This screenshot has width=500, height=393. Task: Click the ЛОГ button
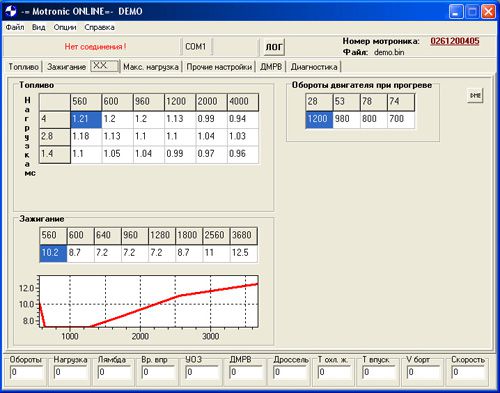click(273, 47)
